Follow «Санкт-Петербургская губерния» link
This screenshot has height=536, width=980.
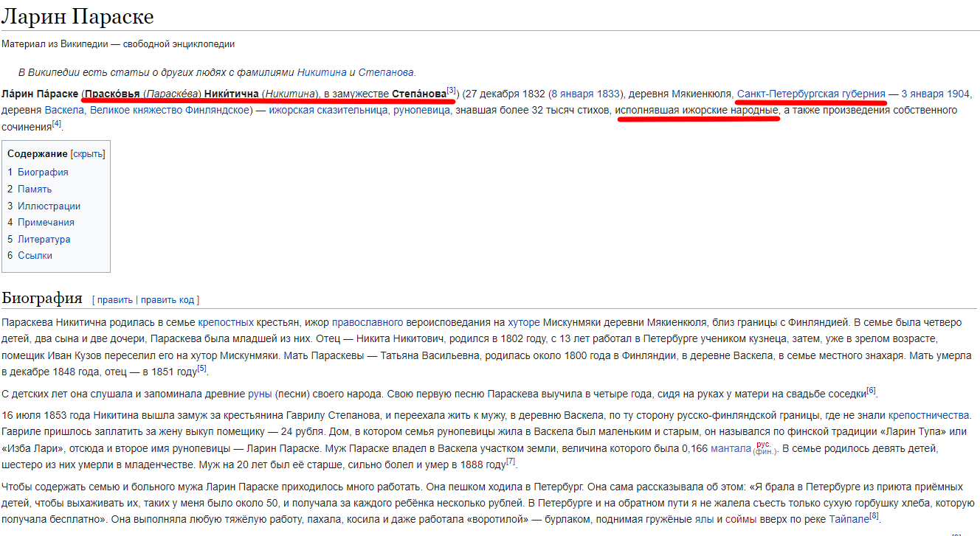(811, 94)
